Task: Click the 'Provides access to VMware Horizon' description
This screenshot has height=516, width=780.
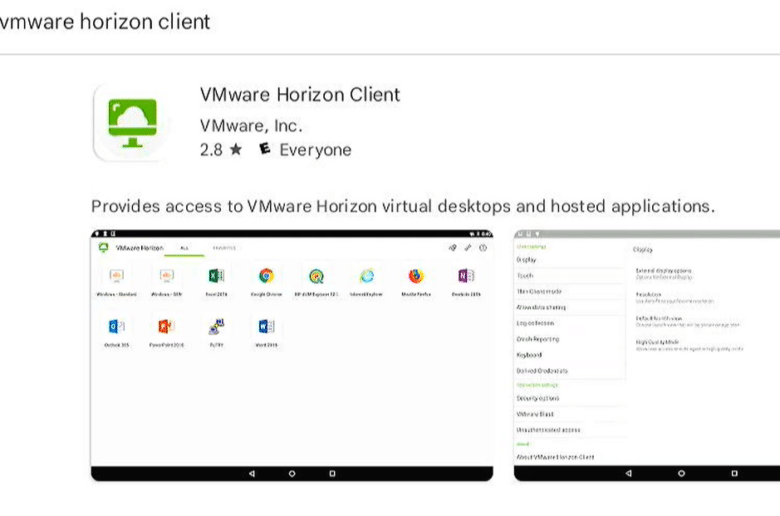Action: tap(403, 206)
